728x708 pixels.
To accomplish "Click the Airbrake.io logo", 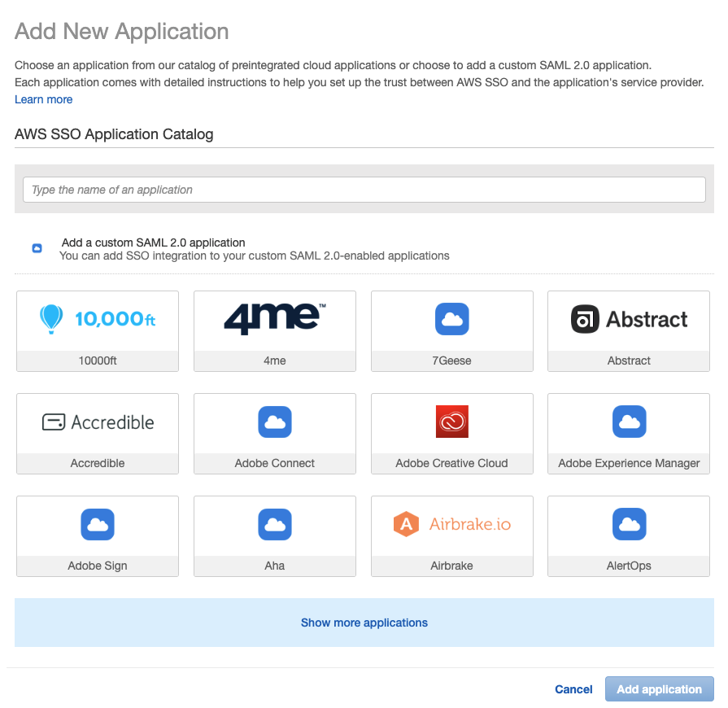I will pyautogui.click(x=451, y=524).
